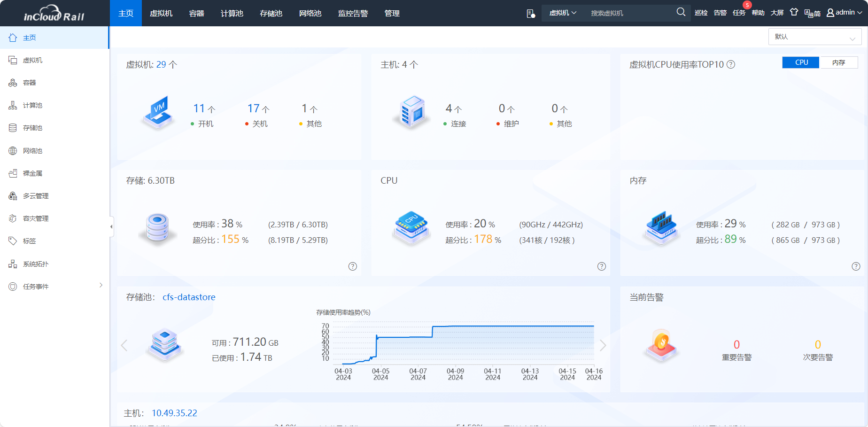Open the 监控告警 top menu

pyautogui.click(x=353, y=13)
